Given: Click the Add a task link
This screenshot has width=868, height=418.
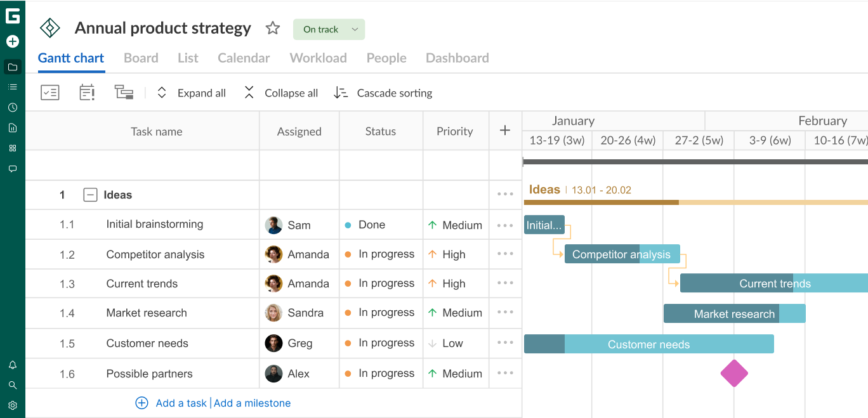Looking at the screenshot, I should point(180,403).
